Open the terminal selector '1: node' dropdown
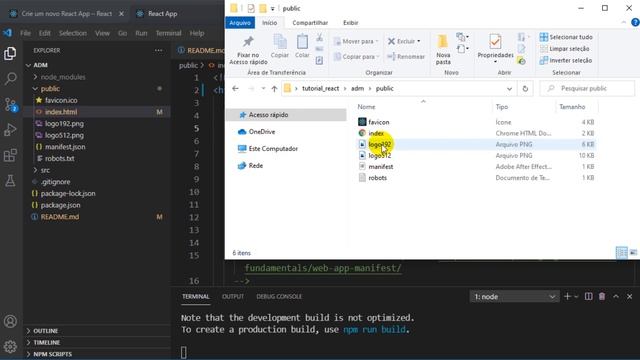The width and height of the screenshot is (640, 360). [x=514, y=296]
